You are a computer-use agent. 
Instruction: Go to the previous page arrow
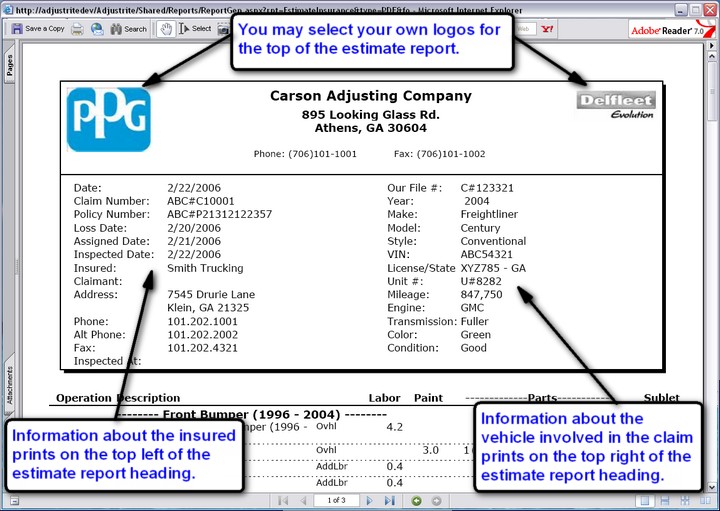click(x=303, y=500)
